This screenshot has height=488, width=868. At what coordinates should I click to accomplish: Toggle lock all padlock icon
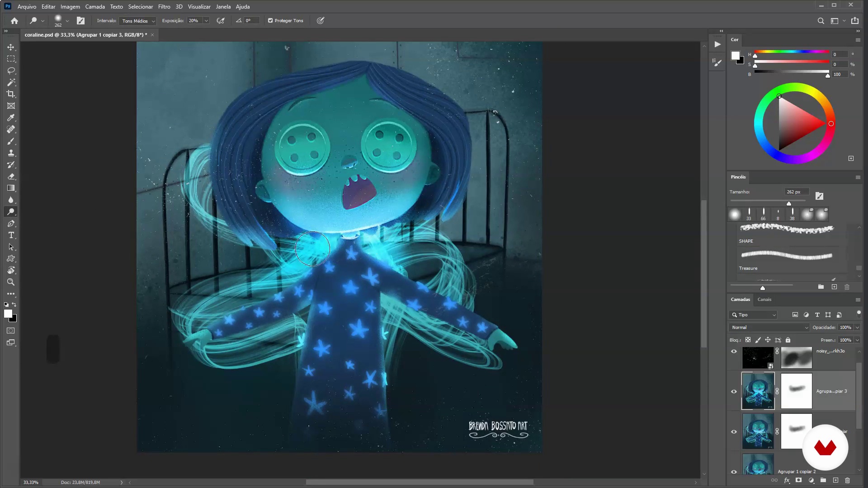click(788, 340)
